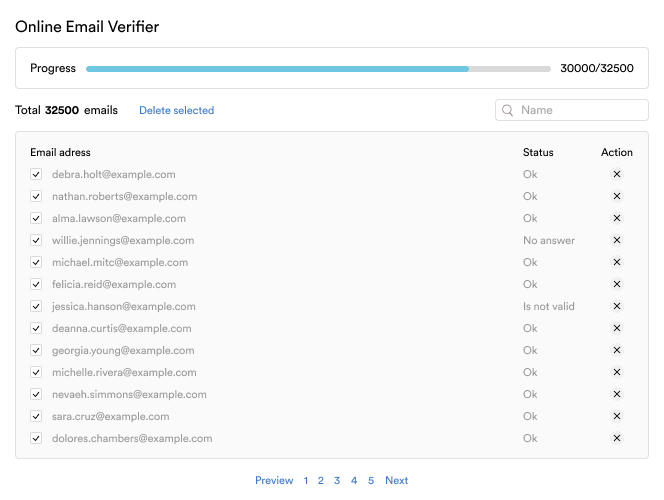The height and width of the screenshot is (500, 664).
Task: Click the Delete selected link
Action: pyautogui.click(x=176, y=110)
